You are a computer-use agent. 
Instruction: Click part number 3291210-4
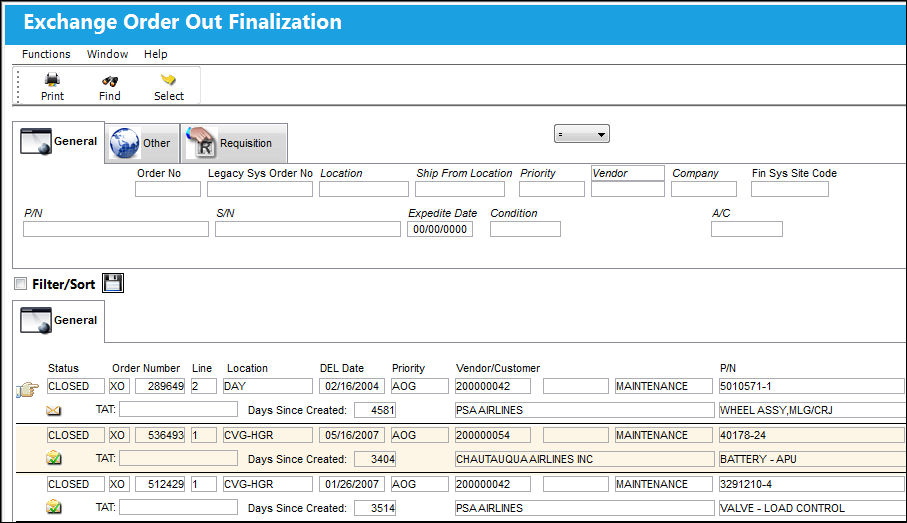pyautogui.click(x=812, y=484)
